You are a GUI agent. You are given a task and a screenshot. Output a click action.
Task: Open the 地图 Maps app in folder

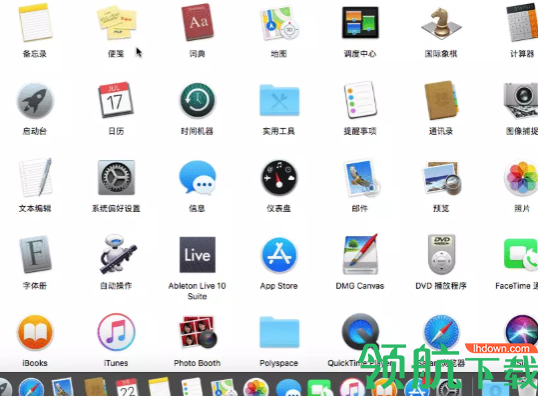point(279,23)
